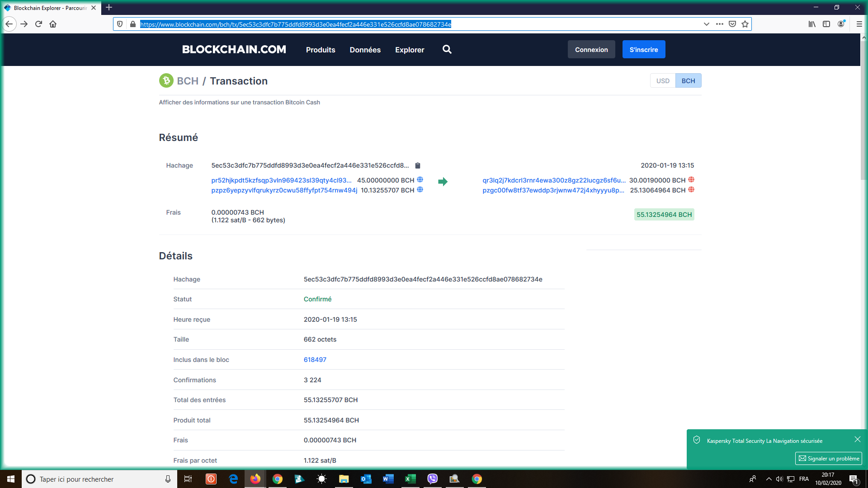The height and width of the screenshot is (488, 868).
Task: Click the S'inscrire button
Action: coord(643,50)
